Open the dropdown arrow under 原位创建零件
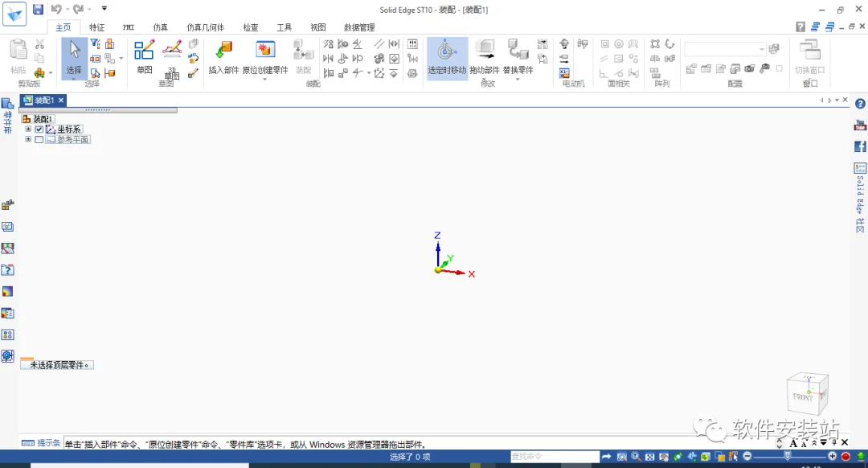 click(x=264, y=79)
